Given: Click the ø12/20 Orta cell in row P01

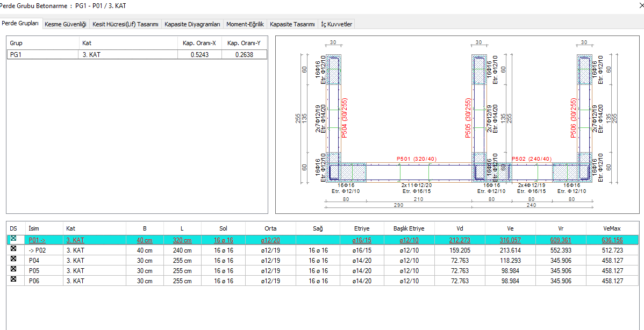Looking at the screenshot, I should (x=270, y=240).
